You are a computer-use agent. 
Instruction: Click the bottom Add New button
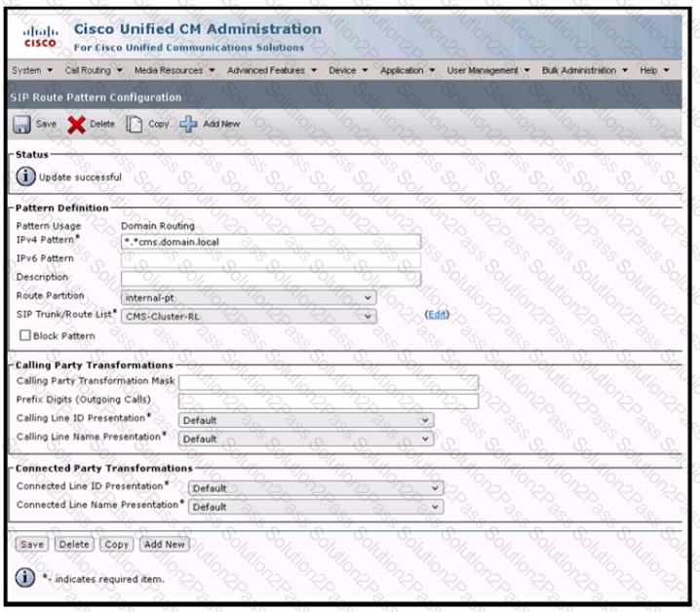[165, 544]
